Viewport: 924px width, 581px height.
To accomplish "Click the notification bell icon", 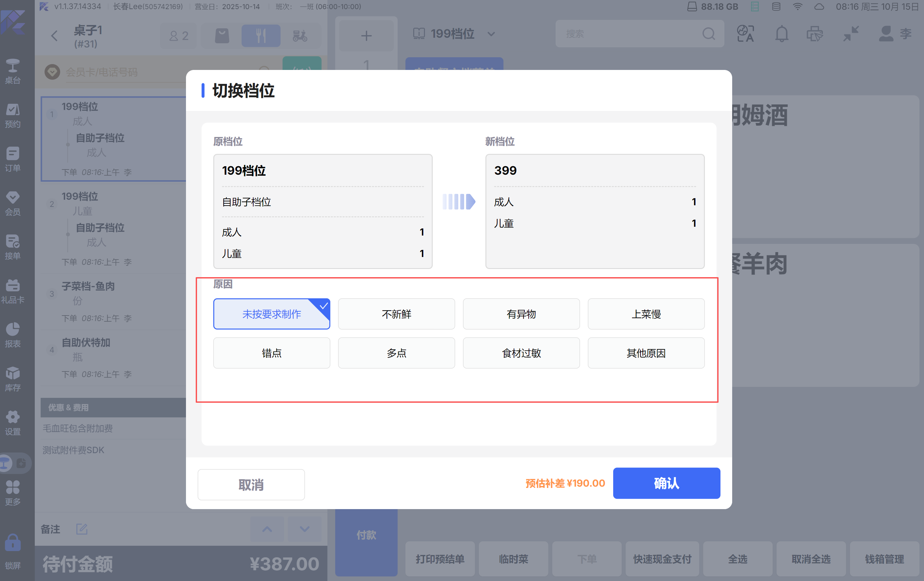I will coord(781,34).
